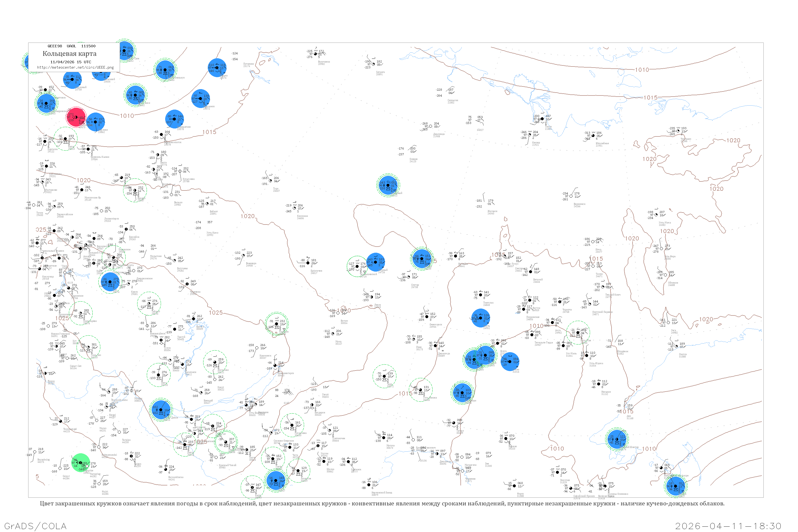798x532 pixels.
Task: Click the QEEE98 UAOL 111500 header text
Action: pyautogui.click(x=71, y=46)
